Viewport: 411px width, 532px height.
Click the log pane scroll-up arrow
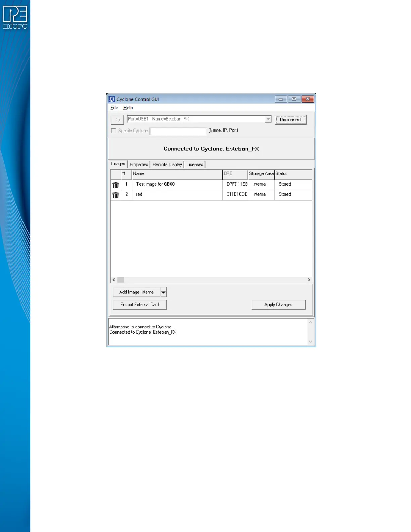(310, 322)
